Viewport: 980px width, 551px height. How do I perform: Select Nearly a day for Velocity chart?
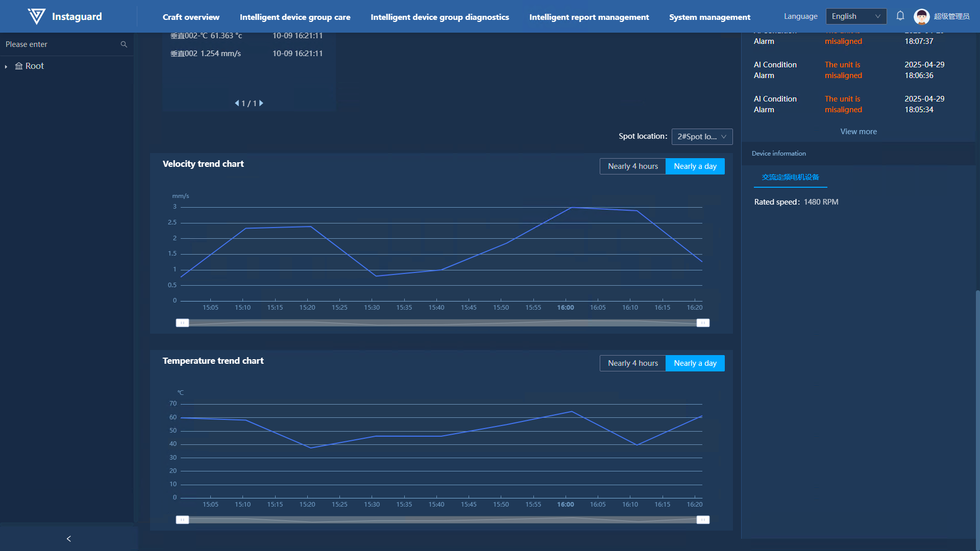pos(695,166)
